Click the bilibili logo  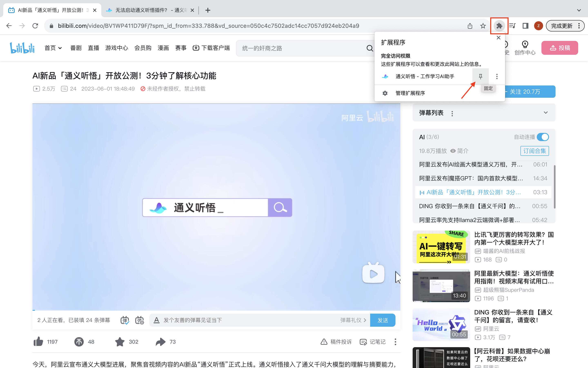click(x=22, y=48)
